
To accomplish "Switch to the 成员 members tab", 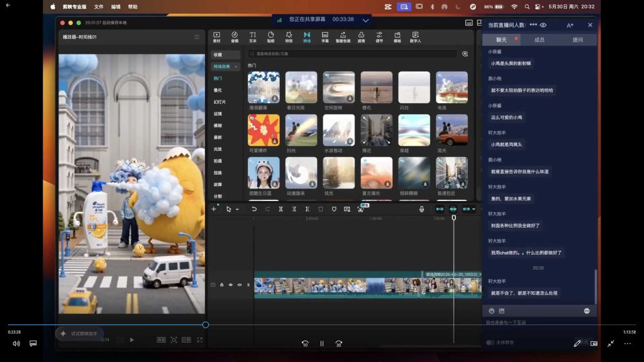I will click(539, 40).
